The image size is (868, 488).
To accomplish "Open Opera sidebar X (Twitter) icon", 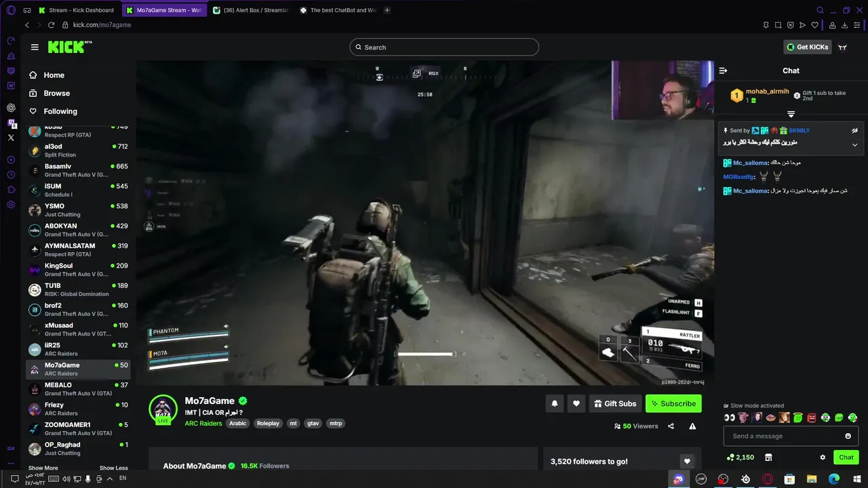I will pos(11,138).
